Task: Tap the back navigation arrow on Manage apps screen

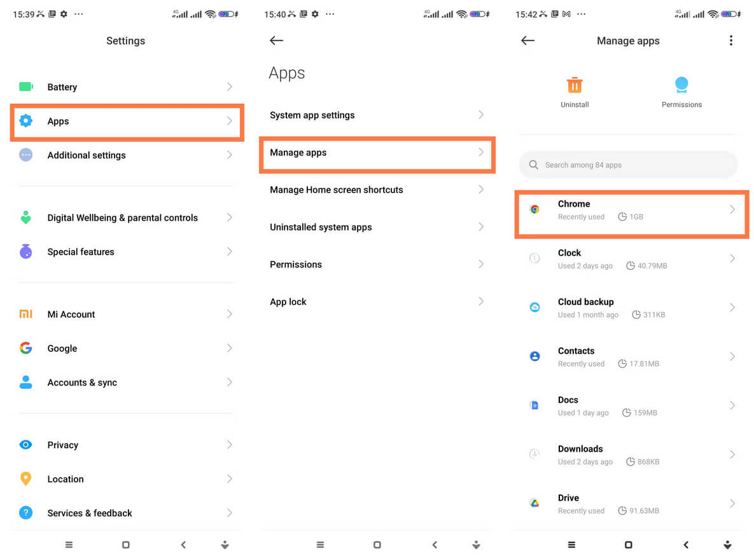Action: click(686, 545)
